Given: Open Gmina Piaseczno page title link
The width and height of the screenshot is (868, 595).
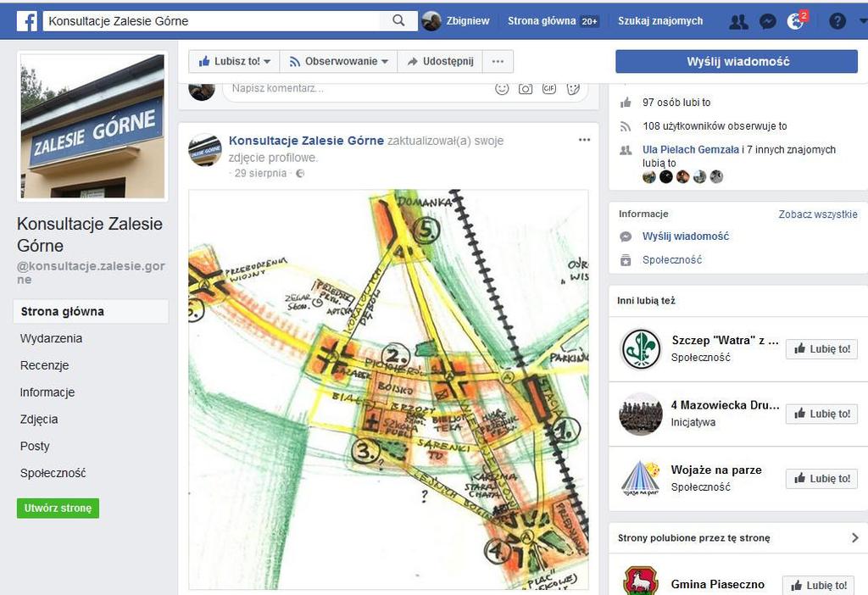Looking at the screenshot, I should [717, 585].
